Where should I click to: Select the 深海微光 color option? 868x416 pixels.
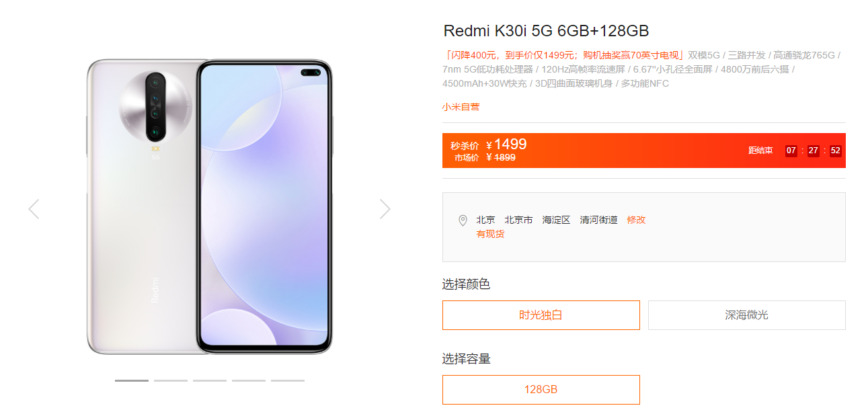(747, 315)
